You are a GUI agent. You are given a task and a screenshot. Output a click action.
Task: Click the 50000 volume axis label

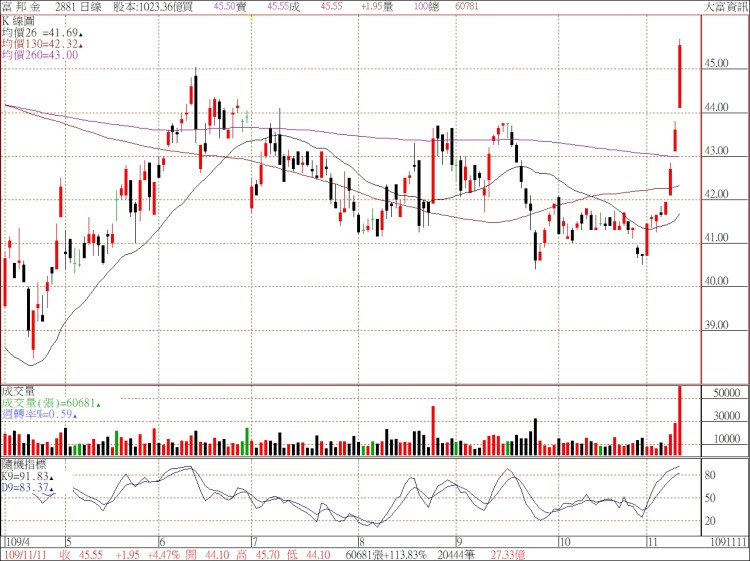coord(724,394)
